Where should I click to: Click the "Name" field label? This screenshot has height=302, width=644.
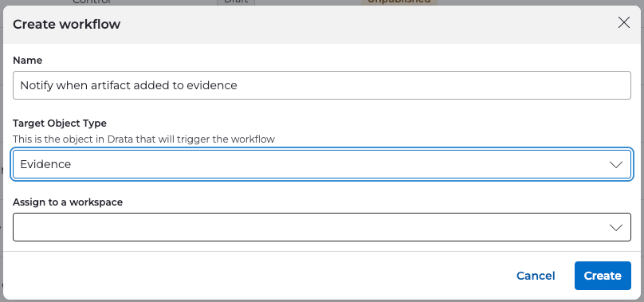click(x=28, y=61)
